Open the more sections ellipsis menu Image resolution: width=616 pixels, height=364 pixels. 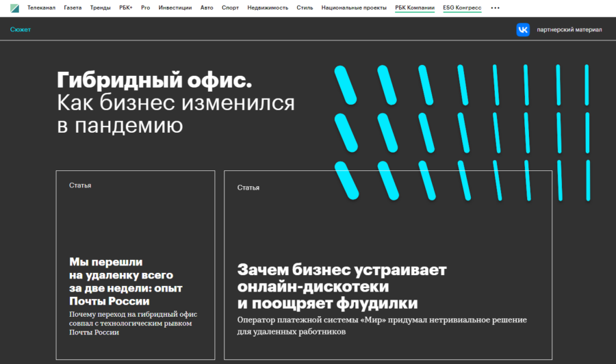coord(495,8)
